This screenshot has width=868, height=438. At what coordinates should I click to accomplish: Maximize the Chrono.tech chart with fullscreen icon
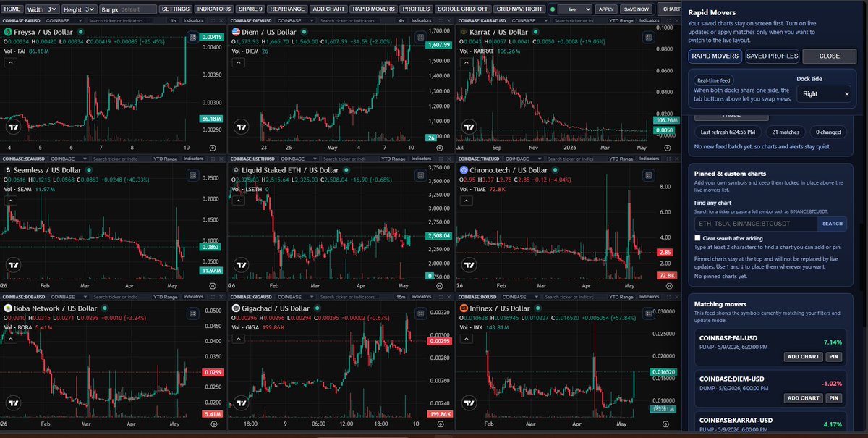[668, 159]
